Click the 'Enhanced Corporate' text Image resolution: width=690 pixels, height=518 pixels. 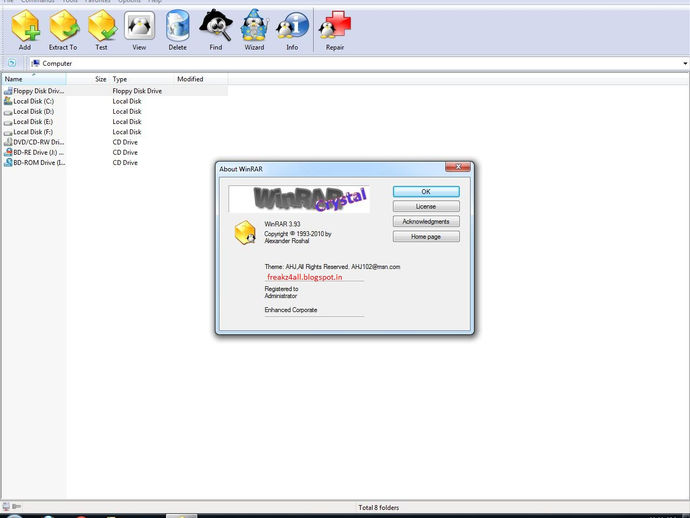(291, 310)
